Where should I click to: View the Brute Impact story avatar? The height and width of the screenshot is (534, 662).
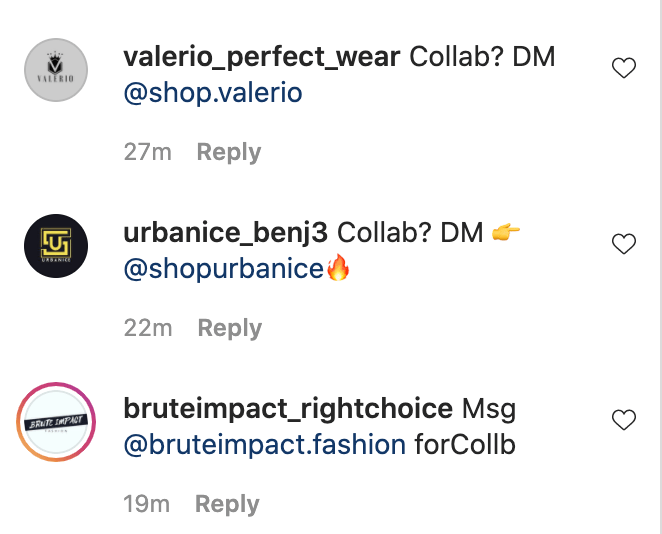click(x=56, y=422)
